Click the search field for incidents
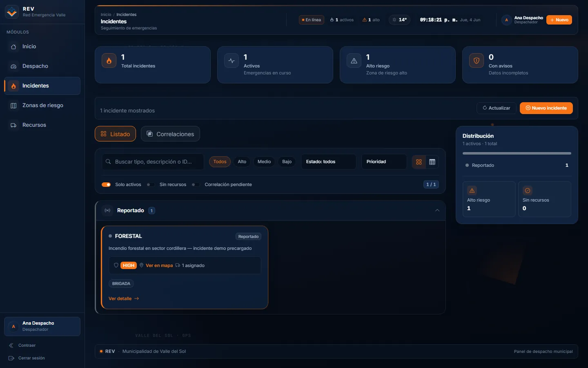 pyautogui.click(x=153, y=162)
